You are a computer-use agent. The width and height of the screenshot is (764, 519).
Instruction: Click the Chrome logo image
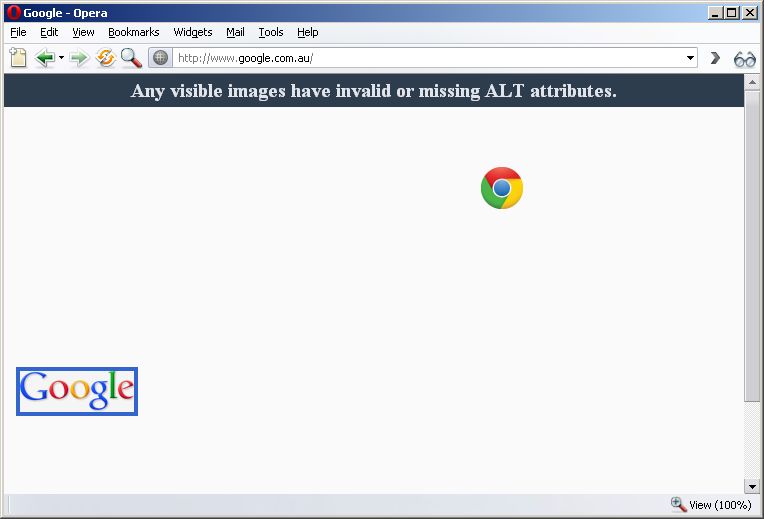501,188
